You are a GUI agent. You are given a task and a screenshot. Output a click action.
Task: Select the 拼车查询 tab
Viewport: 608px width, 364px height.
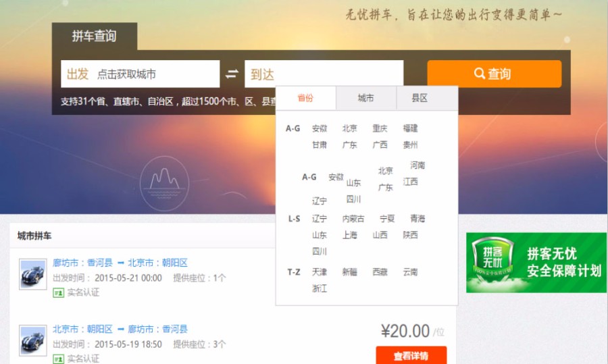(94, 36)
